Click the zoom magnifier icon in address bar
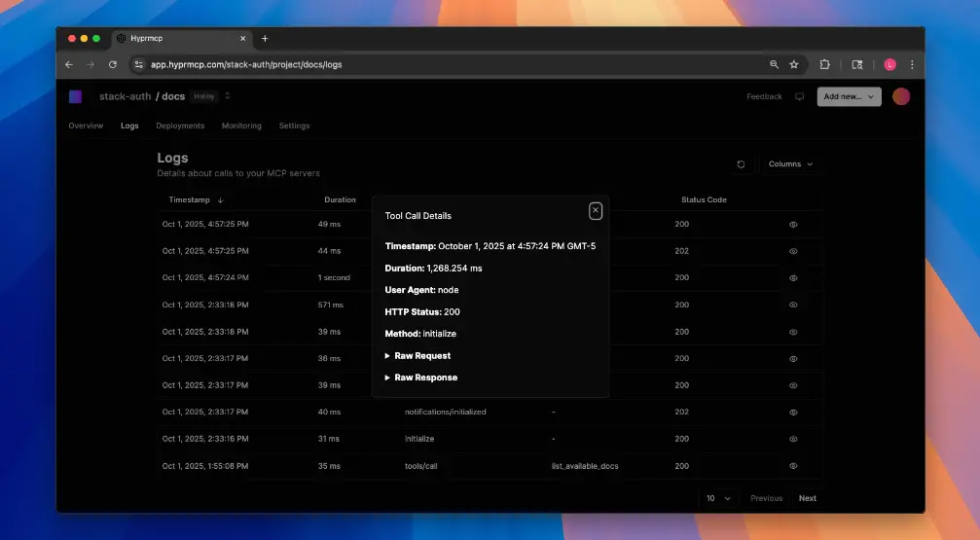Viewport: 980px width, 540px height. pyautogui.click(x=774, y=64)
